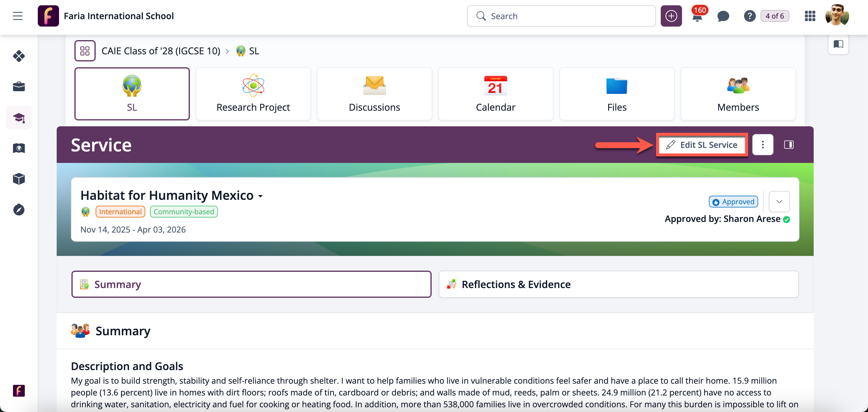Click the Edit SL Service button

click(x=702, y=145)
